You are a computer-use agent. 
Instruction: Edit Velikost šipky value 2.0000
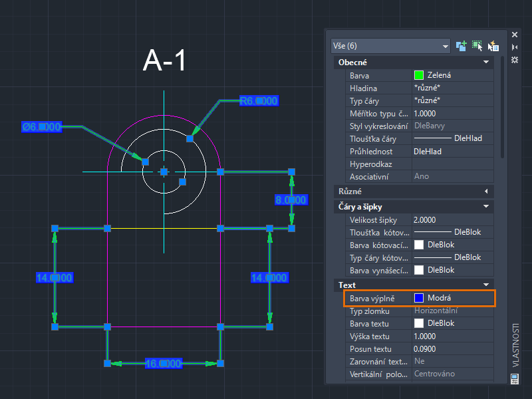tap(453, 220)
